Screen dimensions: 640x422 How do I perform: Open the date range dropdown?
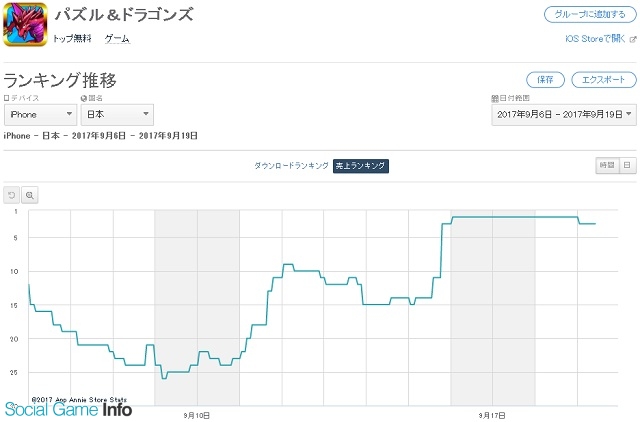565,115
